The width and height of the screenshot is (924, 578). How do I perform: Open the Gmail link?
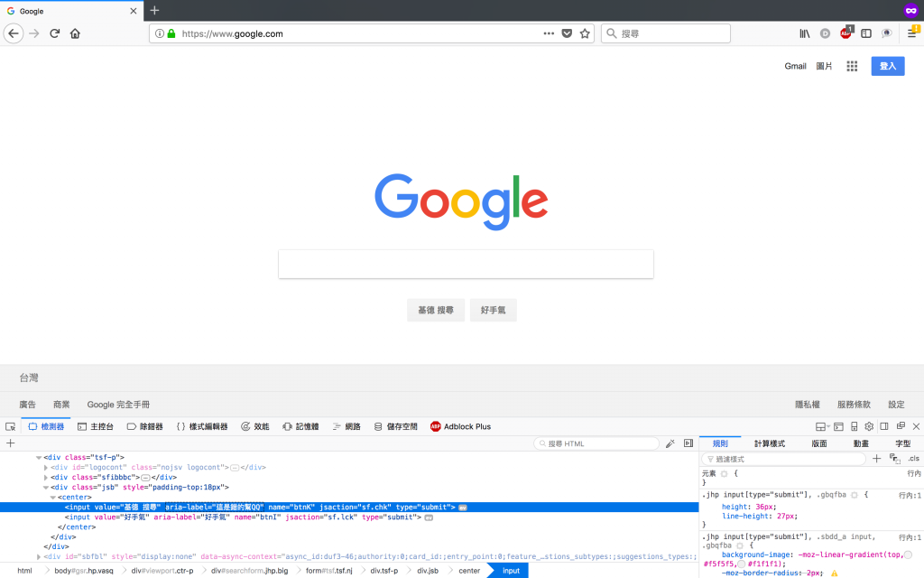click(795, 66)
